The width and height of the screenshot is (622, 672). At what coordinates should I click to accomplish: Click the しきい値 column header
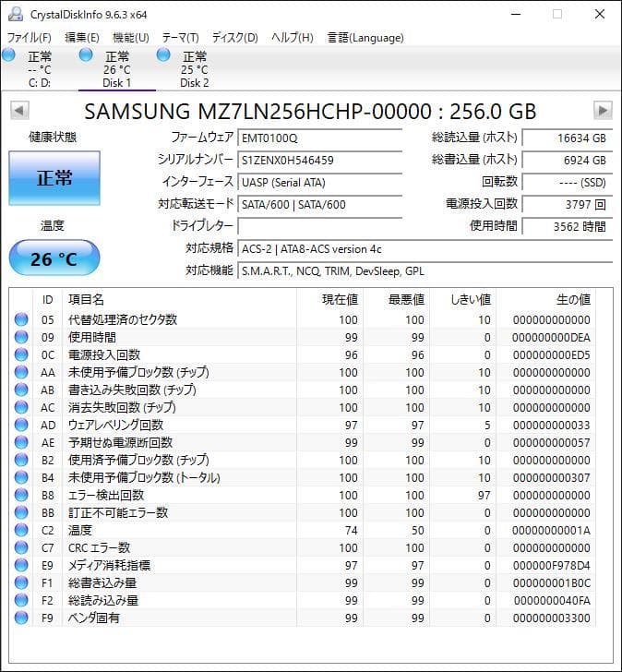(x=462, y=300)
